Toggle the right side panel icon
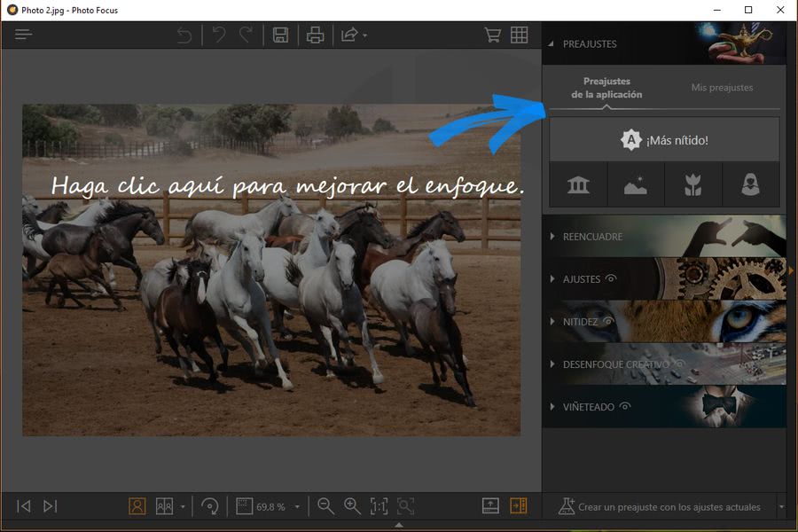798x532 pixels. 519,506
